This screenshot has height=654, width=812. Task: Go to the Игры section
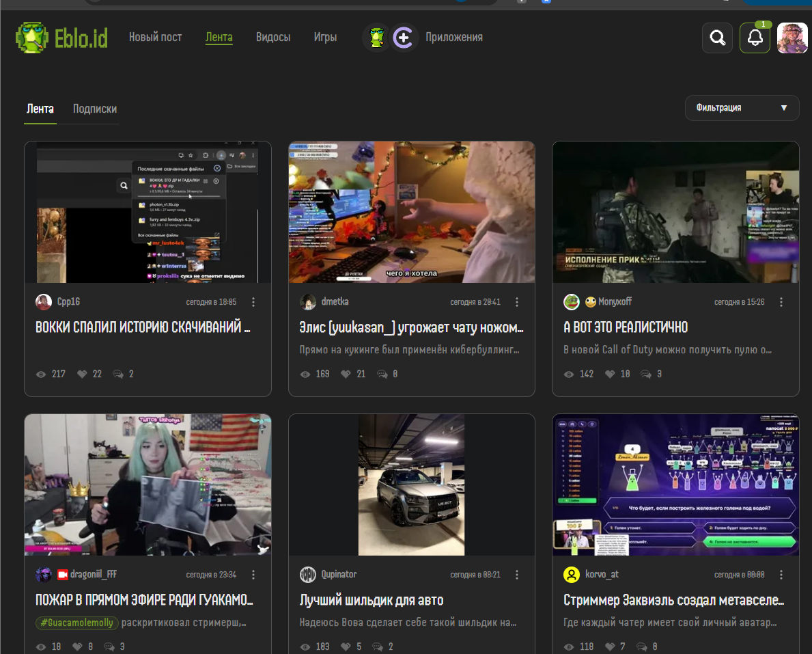pos(325,38)
